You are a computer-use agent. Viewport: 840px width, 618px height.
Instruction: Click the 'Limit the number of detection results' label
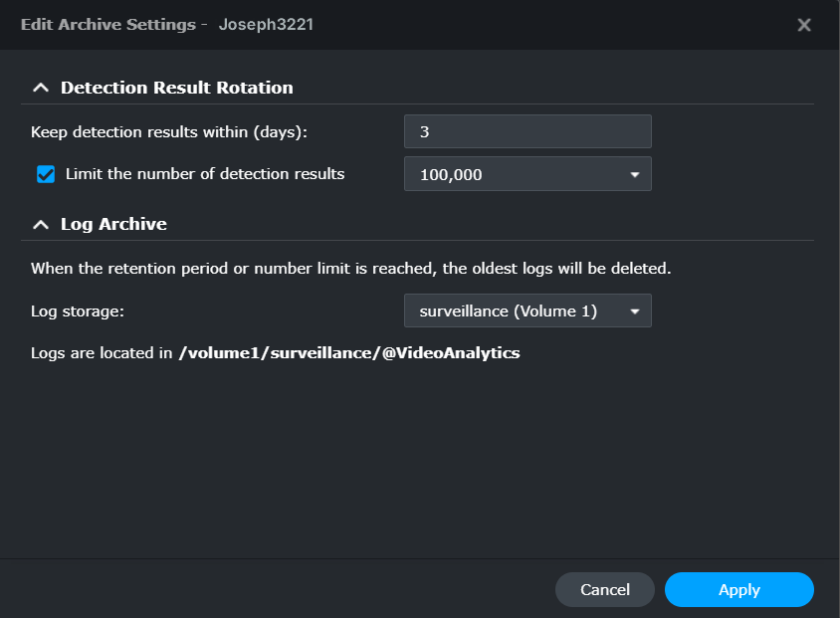click(205, 174)
